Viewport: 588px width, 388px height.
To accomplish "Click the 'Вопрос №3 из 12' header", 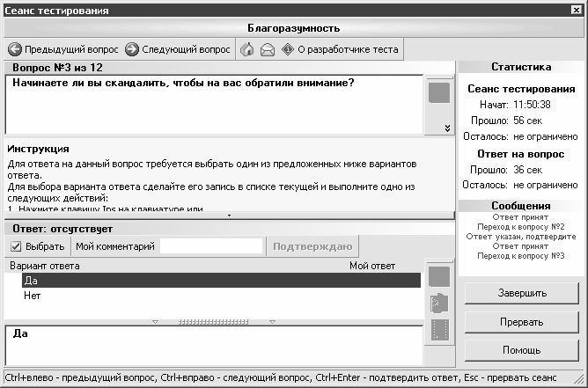I will pos(57,68).
